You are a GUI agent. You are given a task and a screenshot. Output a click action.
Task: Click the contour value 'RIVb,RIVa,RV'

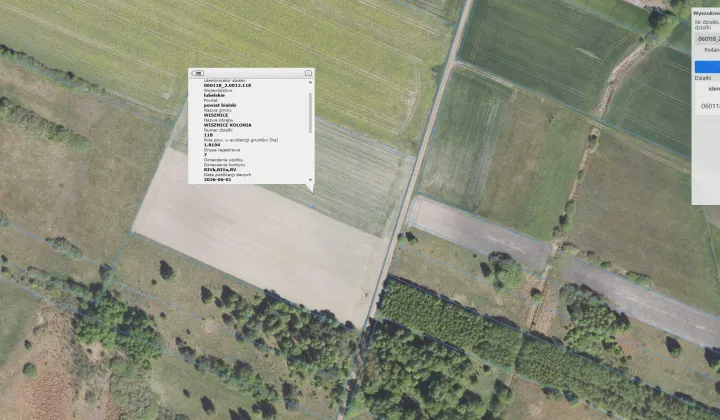(220, 169)
